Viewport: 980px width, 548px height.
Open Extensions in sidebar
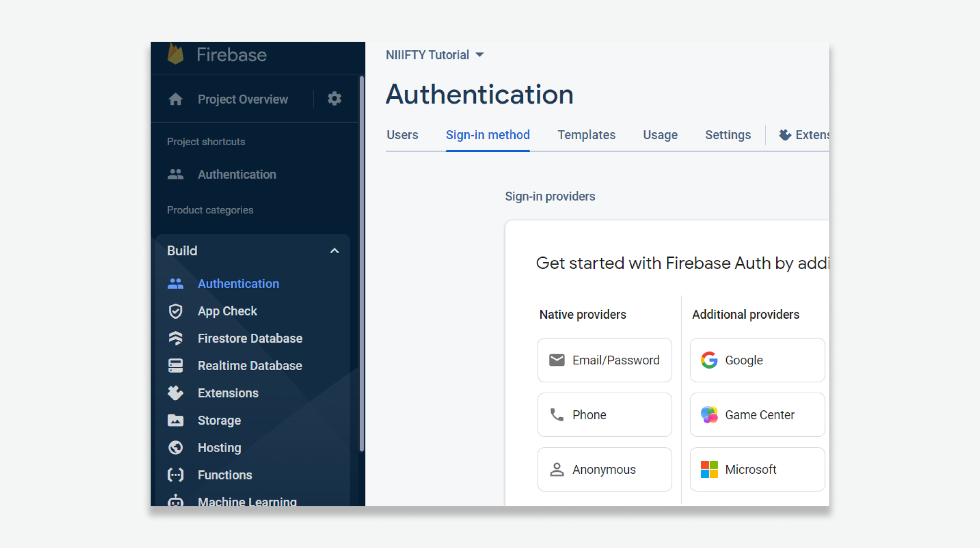click(x=228, y=393)
